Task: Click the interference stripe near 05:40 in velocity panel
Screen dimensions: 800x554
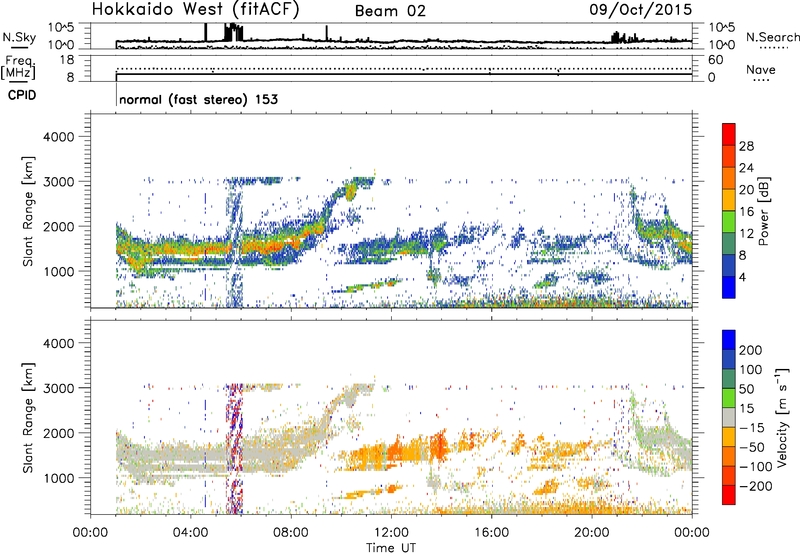Action: click(x=234, y=449)
